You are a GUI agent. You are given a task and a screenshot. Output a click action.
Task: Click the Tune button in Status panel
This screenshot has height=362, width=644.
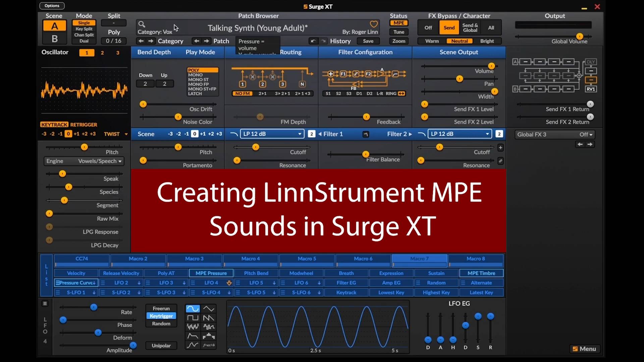tap(399, 32)
